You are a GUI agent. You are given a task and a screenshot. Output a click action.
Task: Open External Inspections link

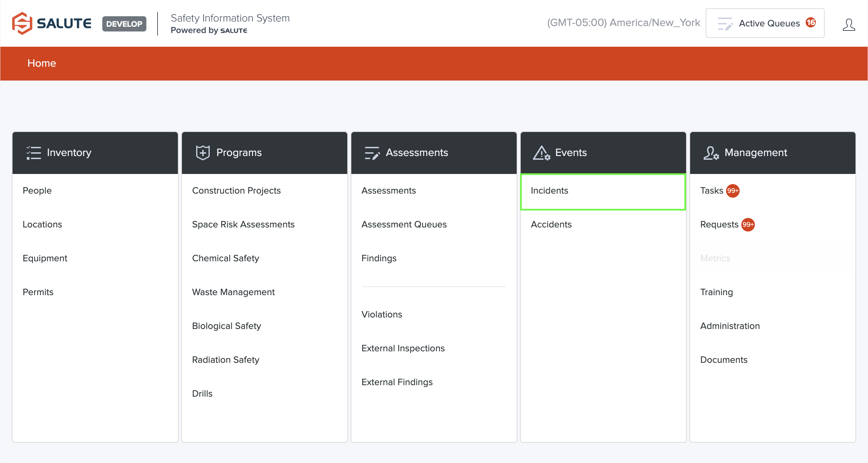pyautogui.click(x=403, y=348)
